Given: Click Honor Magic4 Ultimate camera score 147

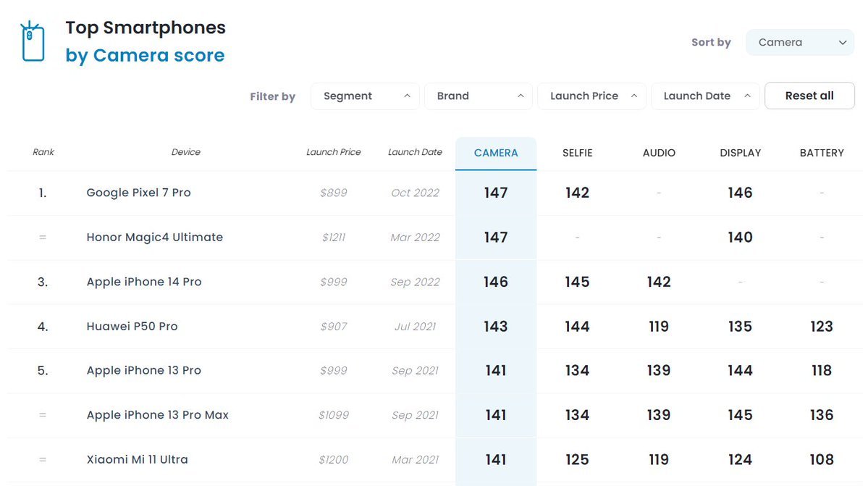Looking at the screenshot, I should point(495,238).
